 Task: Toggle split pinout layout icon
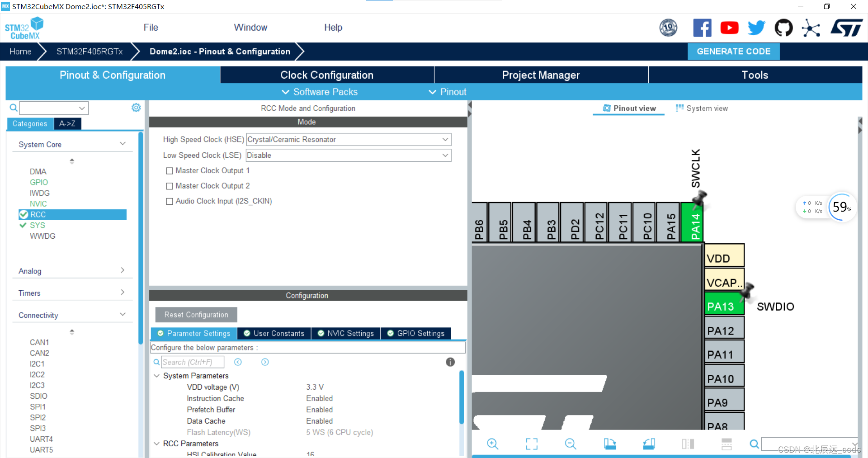[x=688, y=444]
